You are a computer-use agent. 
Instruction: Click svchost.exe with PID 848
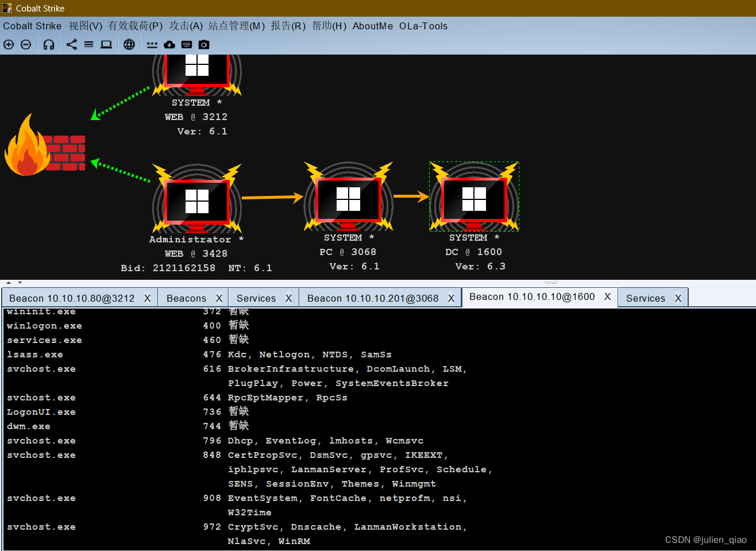click(x=41, y=455)
